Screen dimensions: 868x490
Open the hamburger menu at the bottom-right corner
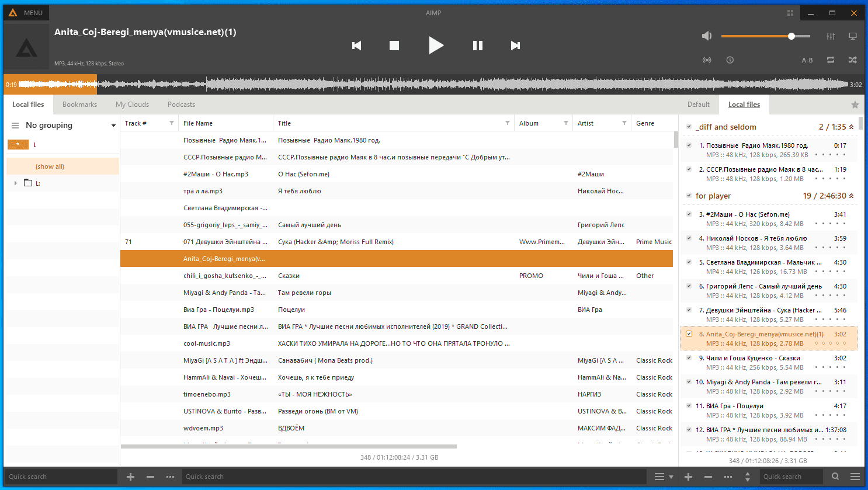coord(855,477)
